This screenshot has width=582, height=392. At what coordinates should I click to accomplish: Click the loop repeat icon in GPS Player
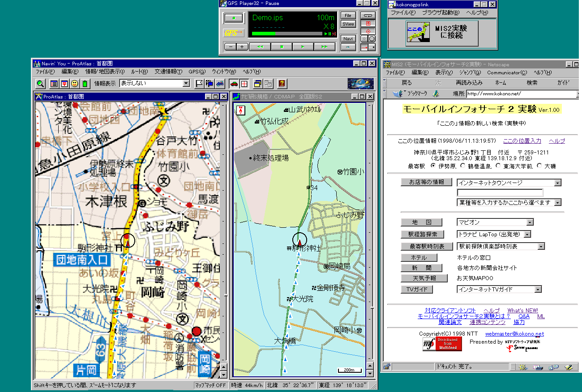[x=368, y=16]
